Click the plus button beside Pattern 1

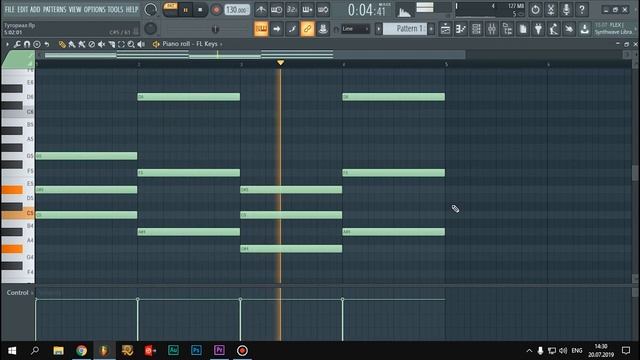click(x=431, y=29)
